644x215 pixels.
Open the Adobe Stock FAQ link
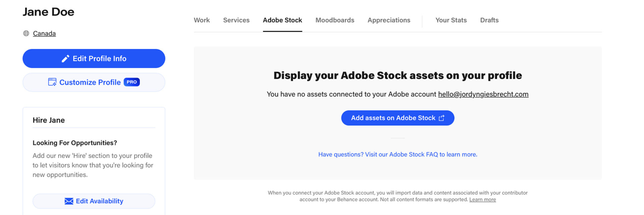pos(397,154)
